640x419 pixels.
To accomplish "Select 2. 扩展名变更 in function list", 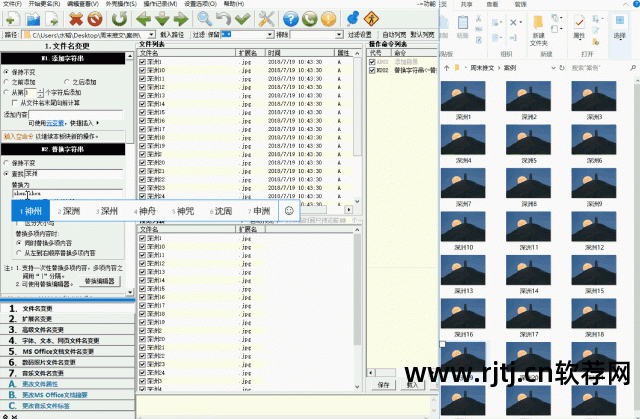I will pyautogui.click(x=67, y=319).
